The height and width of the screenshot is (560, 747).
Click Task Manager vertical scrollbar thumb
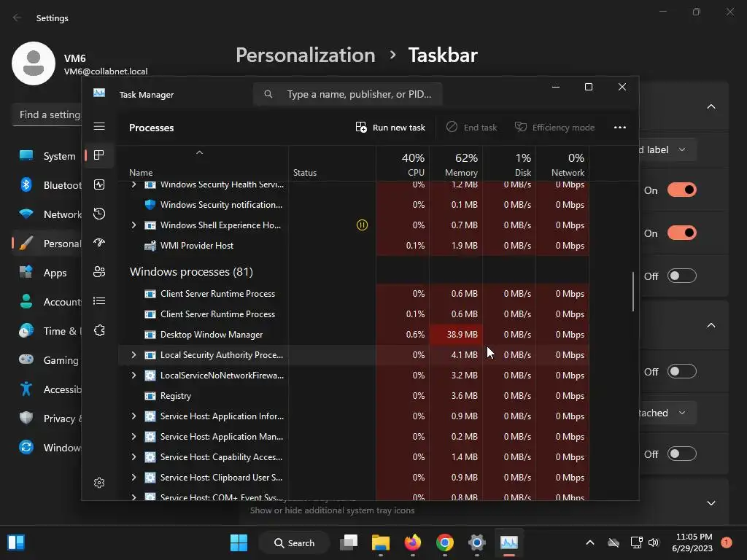[632, 292]
